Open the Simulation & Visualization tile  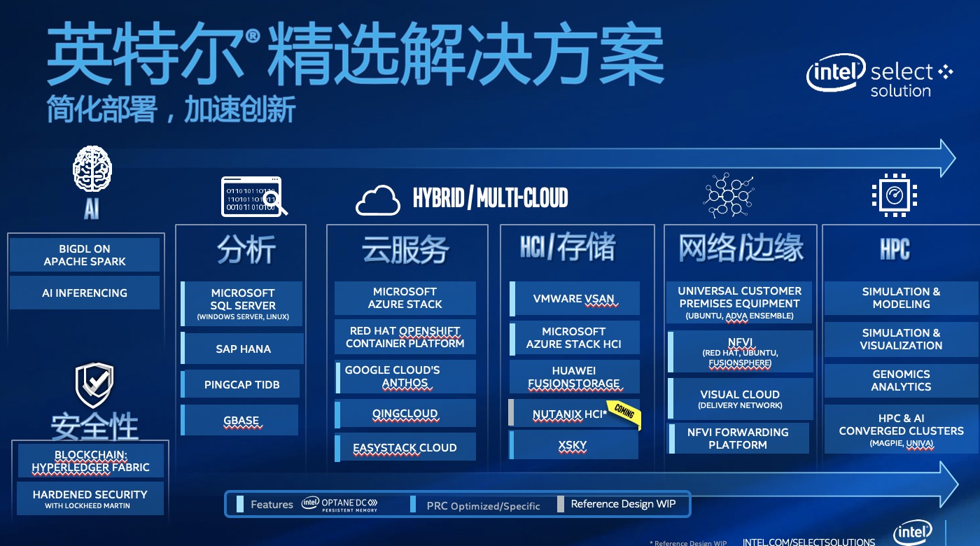901,339
